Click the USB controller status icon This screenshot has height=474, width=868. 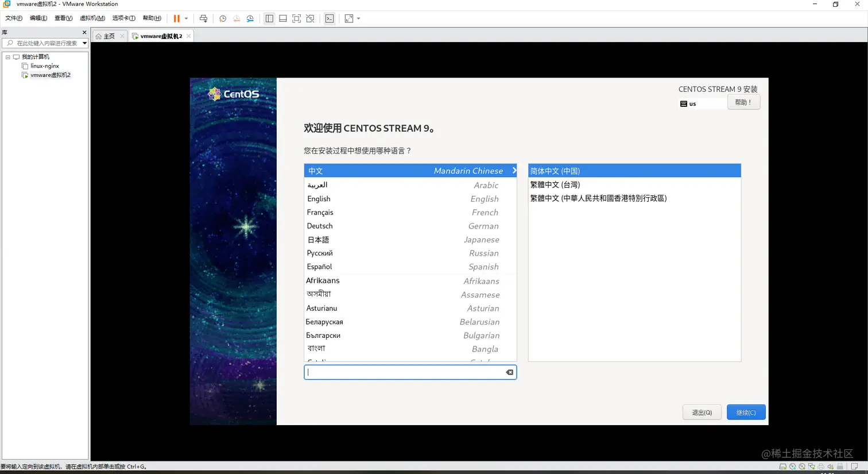pyautogui.click(x=840, y=467)
